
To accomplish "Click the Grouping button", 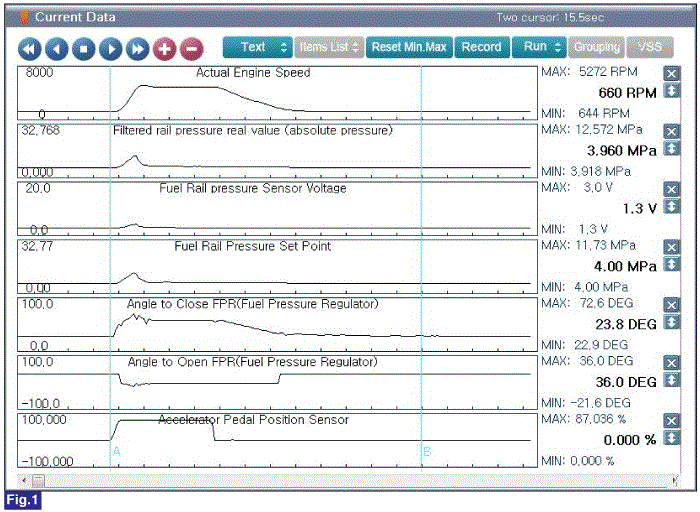I will 596,47.
